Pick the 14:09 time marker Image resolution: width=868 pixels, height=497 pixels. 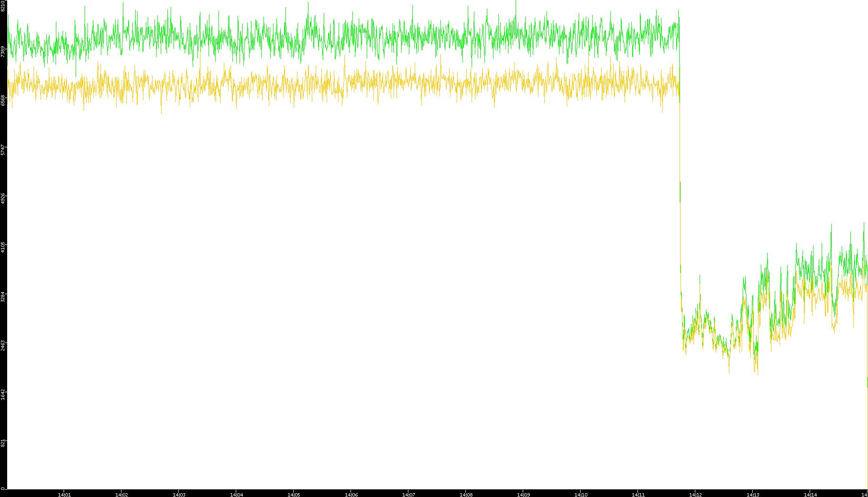pos(523,494)
